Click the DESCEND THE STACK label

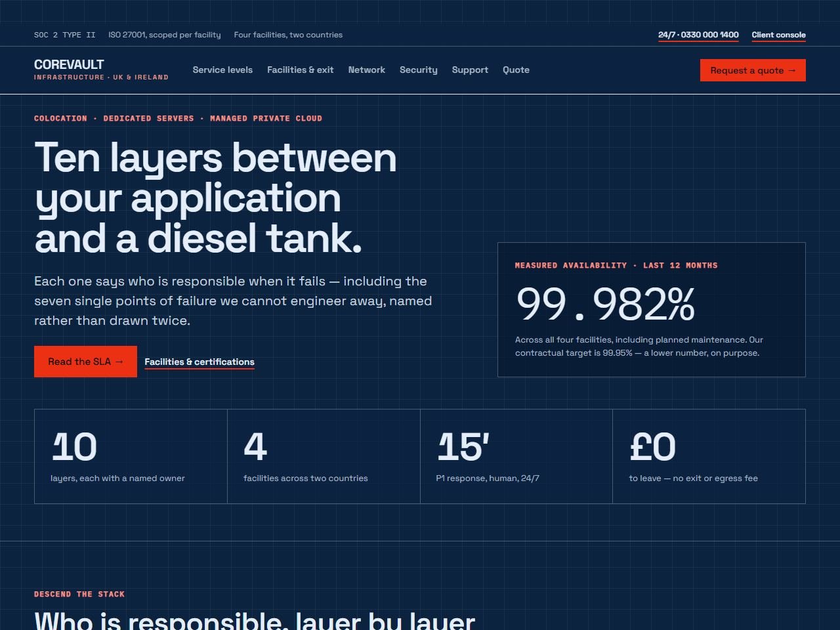(79, 595)
